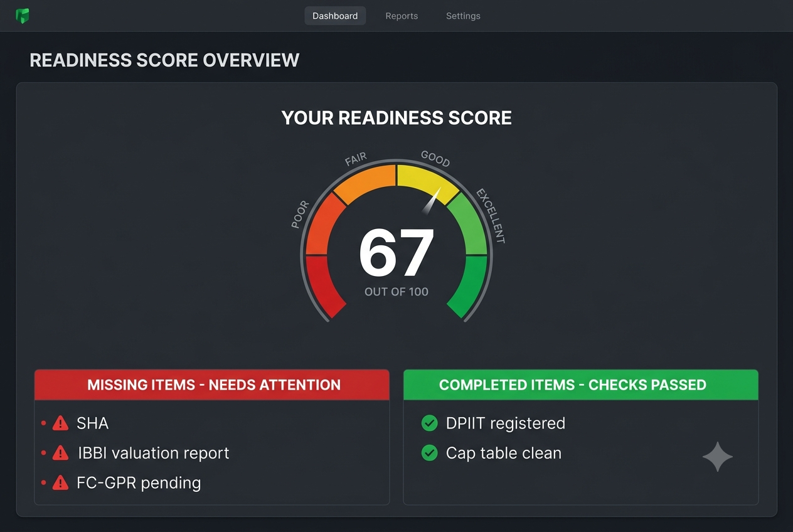Select the FC-GPR pending item
Screen dimensions: 793x532
tap(139, 482)
